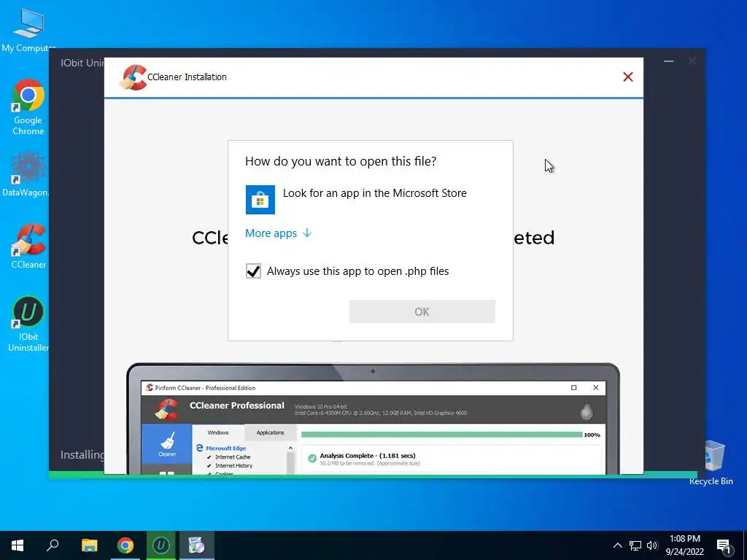Screen dimensions: 747x560
Task: Click CCleaner logo in installer header
Action: point(133,77)
